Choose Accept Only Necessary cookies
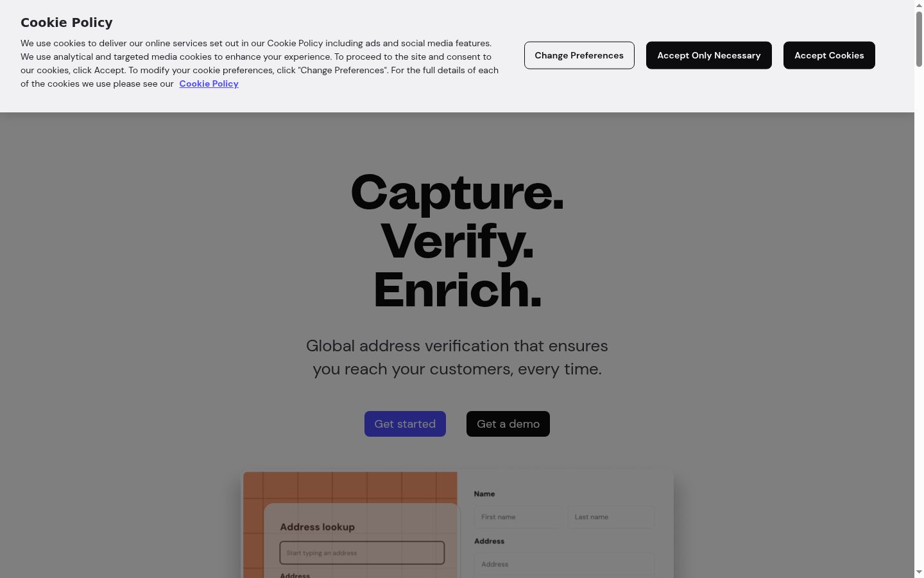Screen dimensions: 924x578 (x=708, y=55)
